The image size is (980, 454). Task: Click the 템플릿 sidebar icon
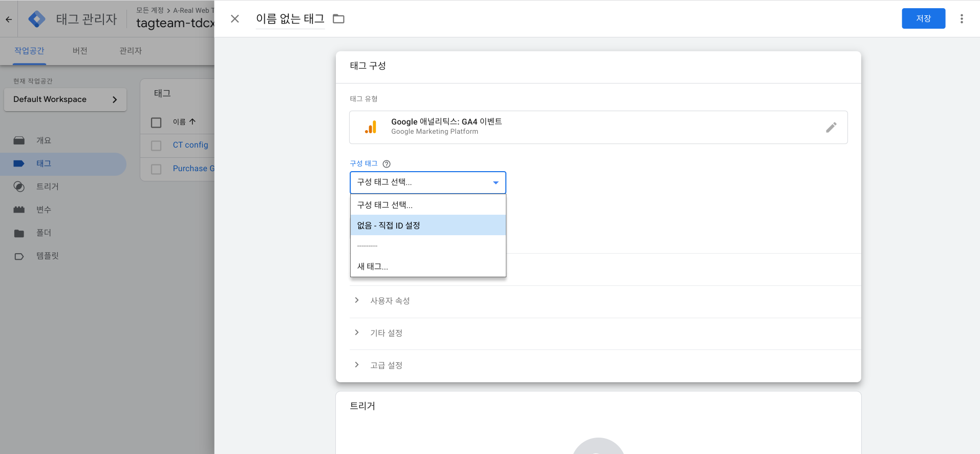[19, 256]
